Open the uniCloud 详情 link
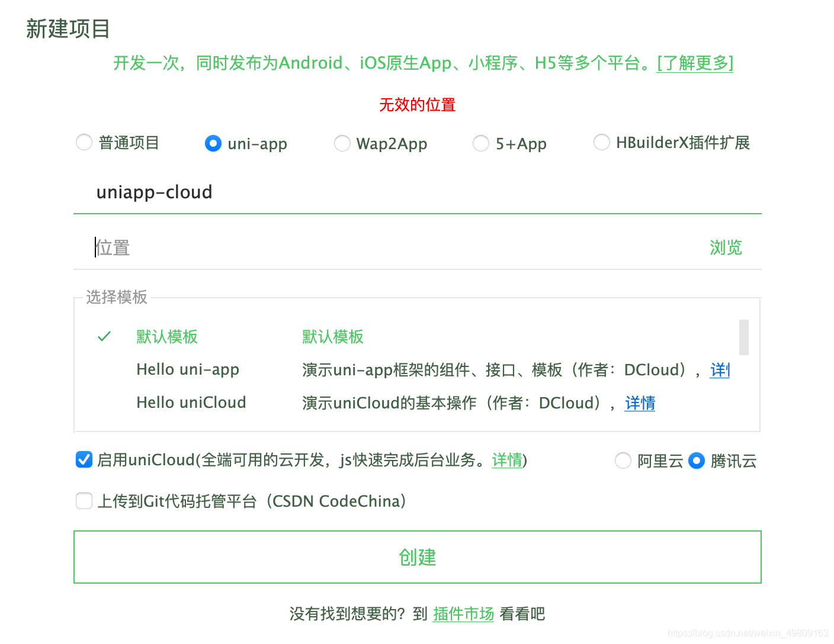834x644 pixels. point(507,460)
